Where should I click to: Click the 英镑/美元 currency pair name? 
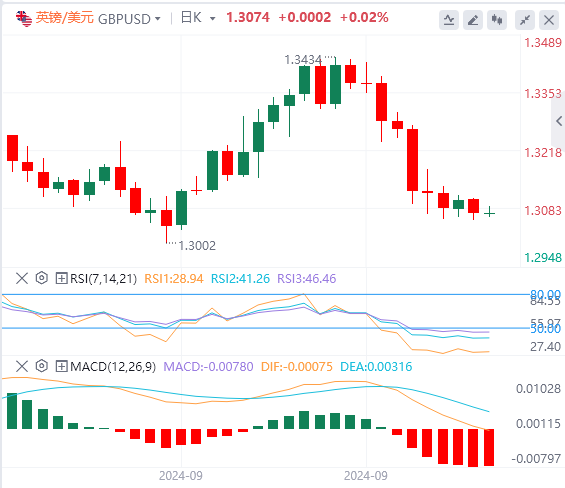click(65, 18)
